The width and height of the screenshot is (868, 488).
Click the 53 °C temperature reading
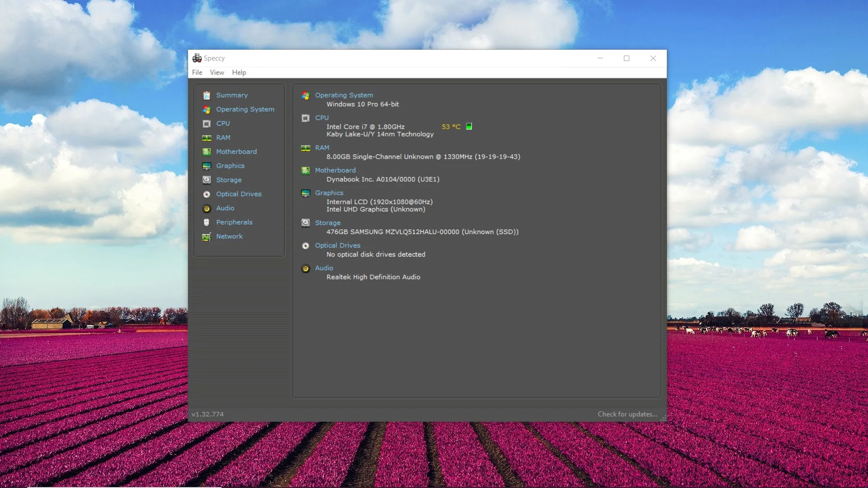pos(451,127)
